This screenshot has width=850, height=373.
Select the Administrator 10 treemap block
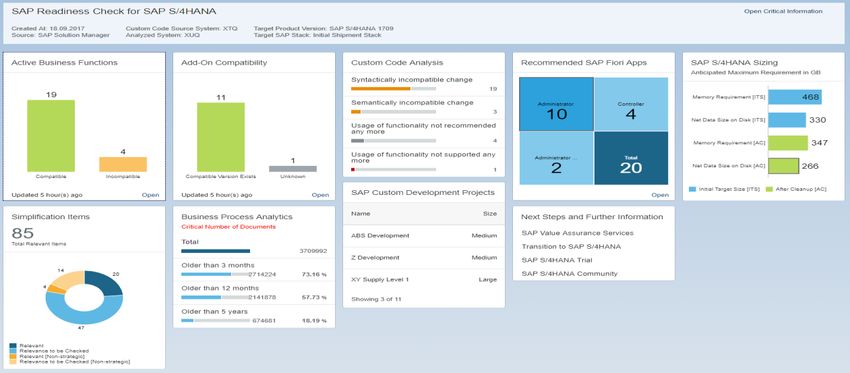[x=556, y=104]
